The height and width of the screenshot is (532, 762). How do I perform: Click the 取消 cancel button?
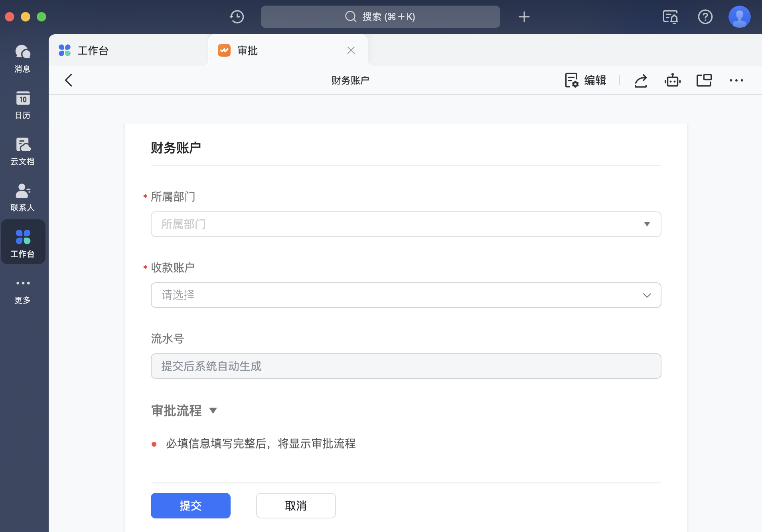[x=296, y=506]
